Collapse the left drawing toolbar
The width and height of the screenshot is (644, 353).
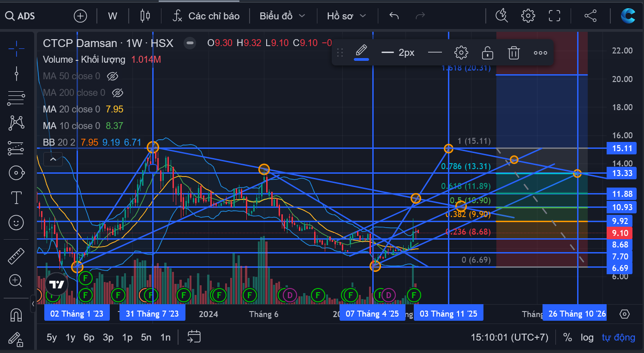[x=33, y=304]
